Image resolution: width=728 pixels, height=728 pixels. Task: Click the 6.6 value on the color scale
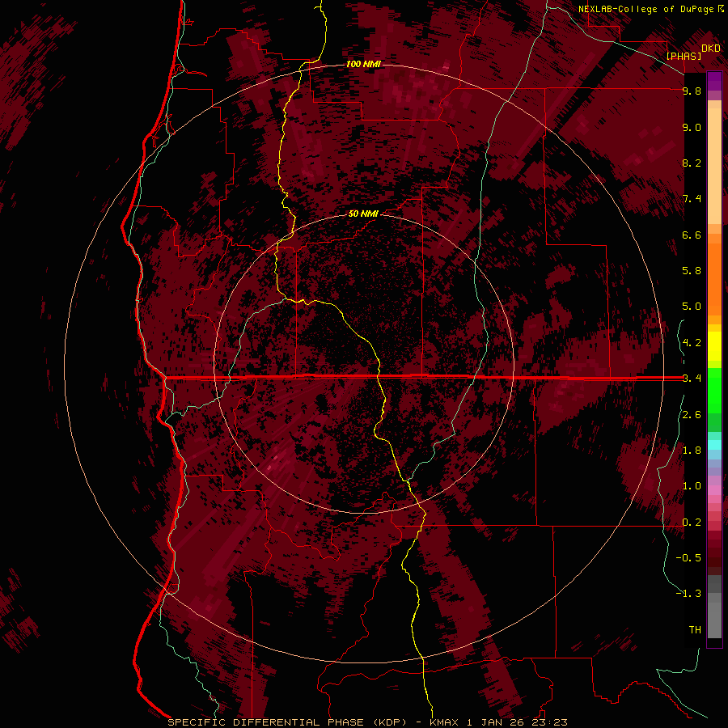point(692,235)
